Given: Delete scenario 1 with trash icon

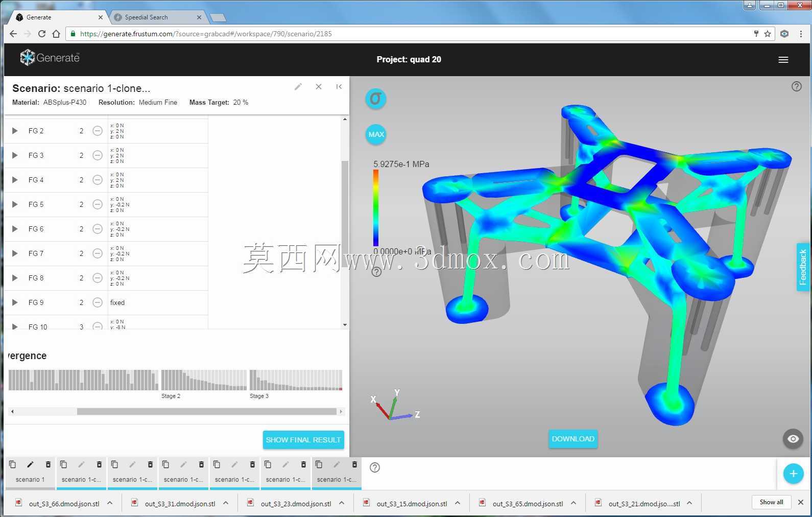Looking at the screenshot, I should 48,464.
